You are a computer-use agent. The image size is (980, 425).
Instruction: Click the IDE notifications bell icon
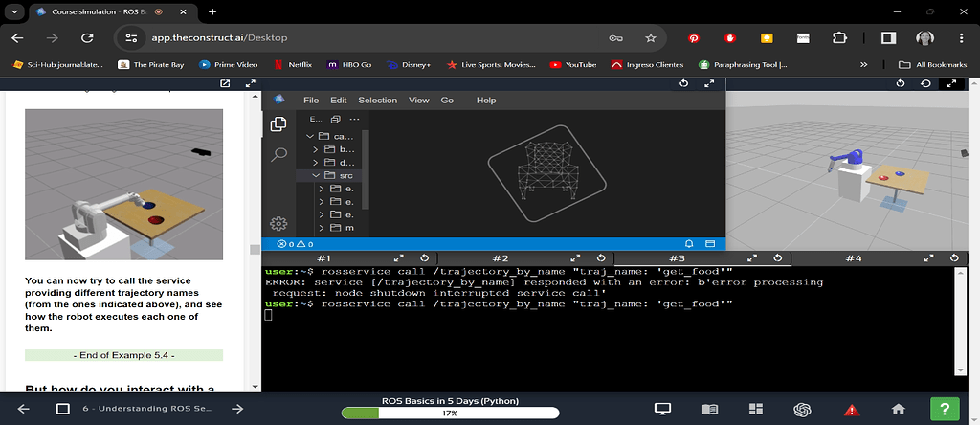[x=688, y=244]
